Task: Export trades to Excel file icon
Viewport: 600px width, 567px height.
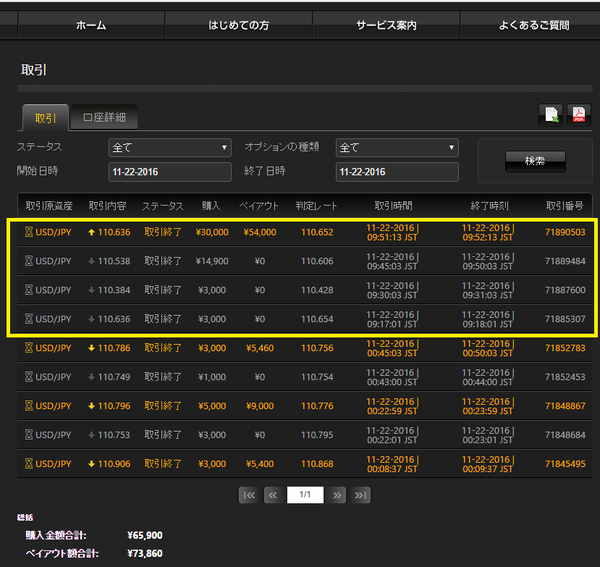Action: 551,115
